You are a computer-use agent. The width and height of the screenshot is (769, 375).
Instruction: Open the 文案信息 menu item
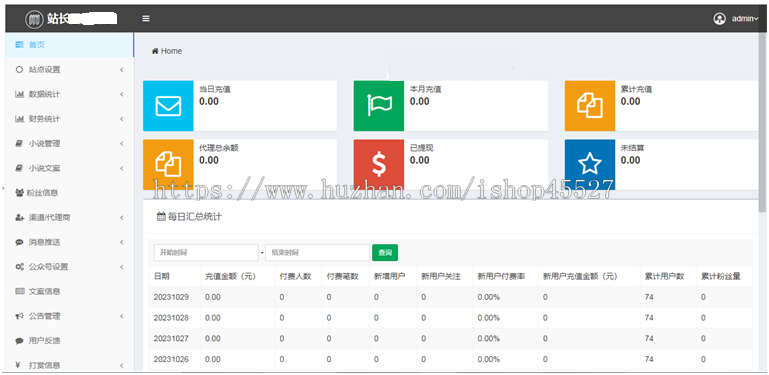(x=69, y=291)
